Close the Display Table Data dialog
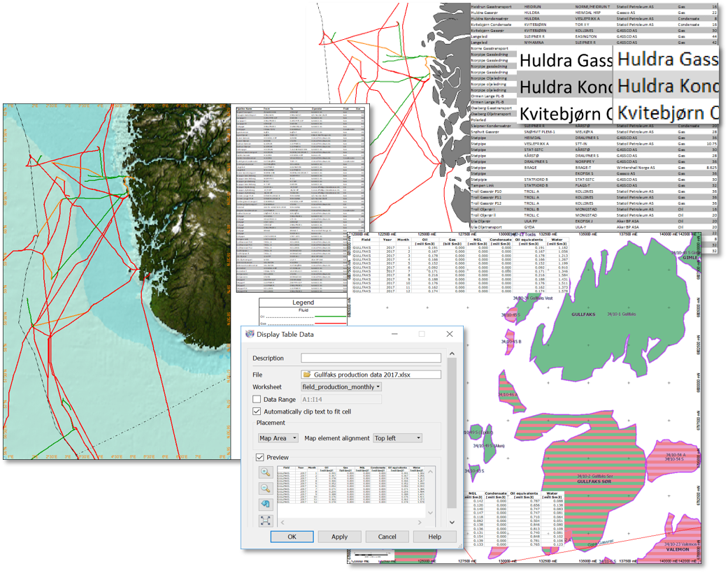Viewport: 728px width, 573px height. pos(450,334)
